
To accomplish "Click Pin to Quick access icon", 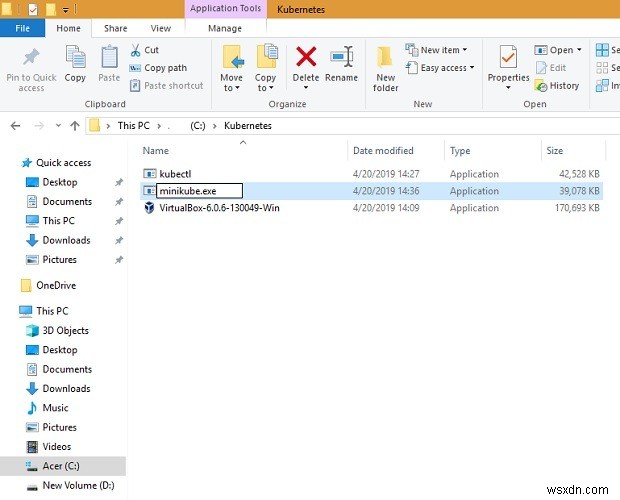I will click(31, 58).
